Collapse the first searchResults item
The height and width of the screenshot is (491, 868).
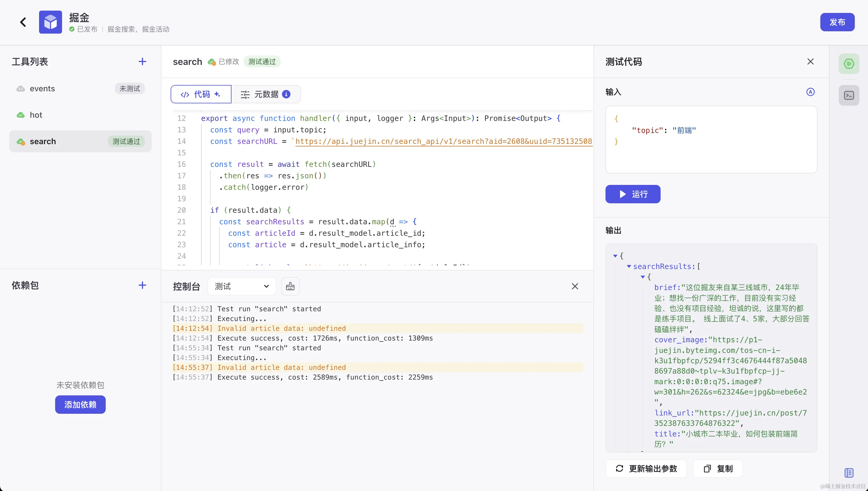(643, 277)
